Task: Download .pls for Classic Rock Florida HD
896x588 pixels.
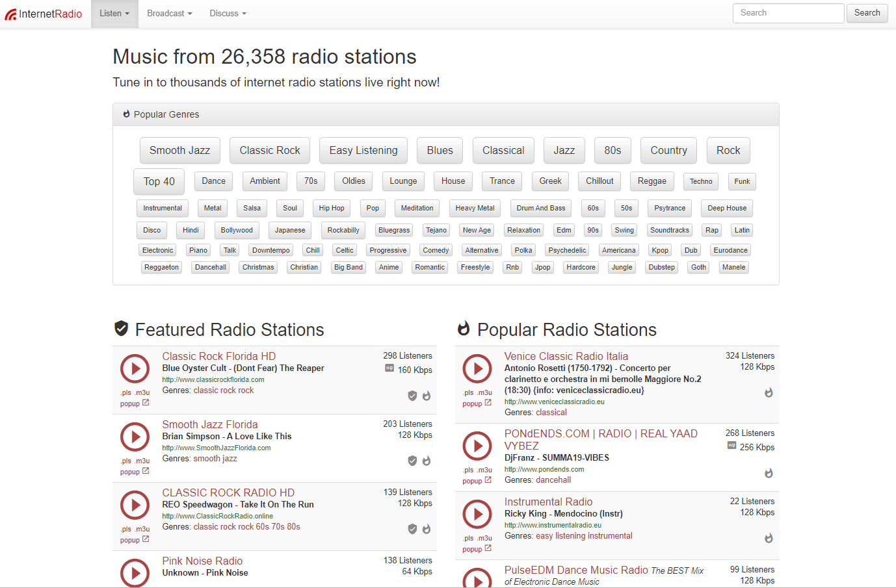Action: coord(126,392)
